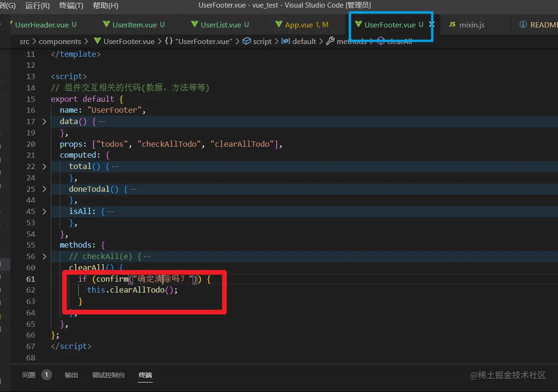Click the ellipsis after total() {
The width and height of the screenshot is (558, 392).
coord(115,166)
